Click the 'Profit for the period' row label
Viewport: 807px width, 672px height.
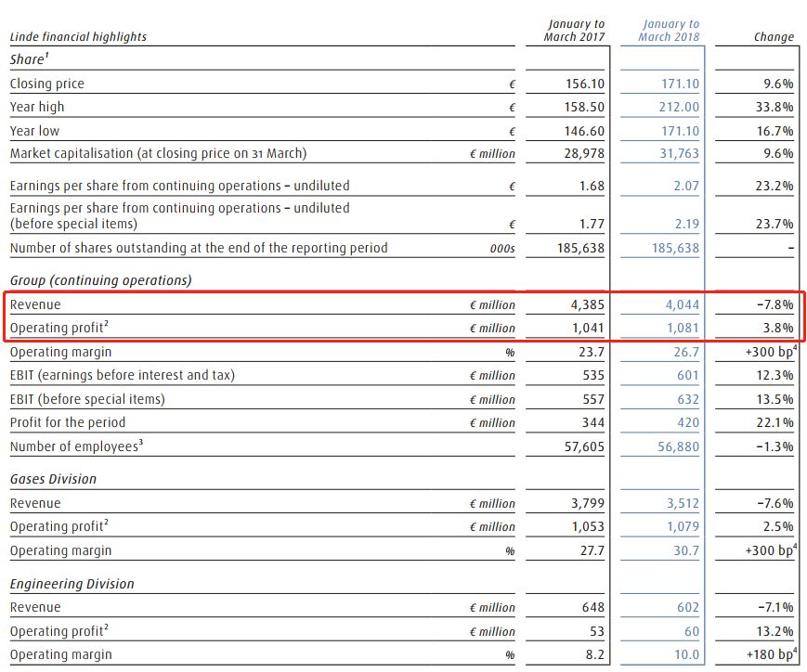pyautogui.click(x=68, y=422)
